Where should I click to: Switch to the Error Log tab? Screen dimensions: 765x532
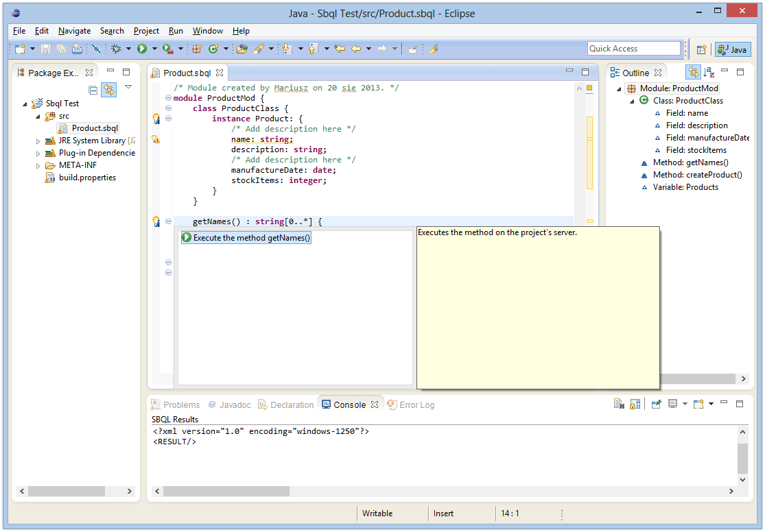(411, 404)
